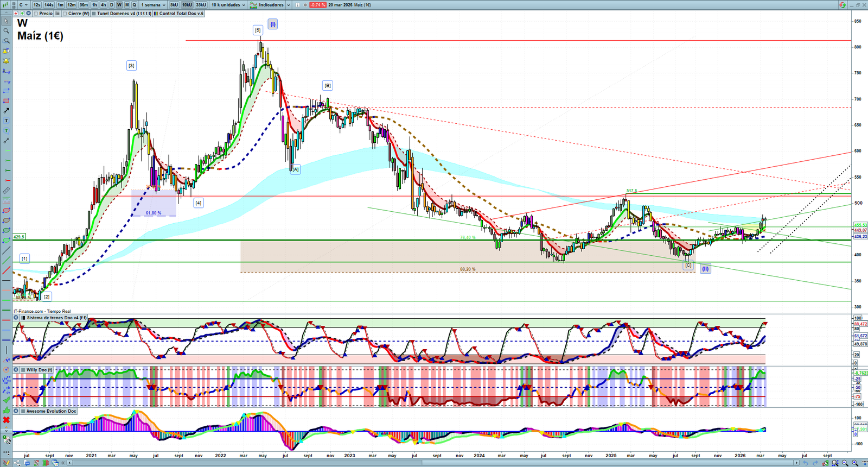Close the Willy Doc indicator panel
This screenshot has height=467, width=868.
click(16, 370)
